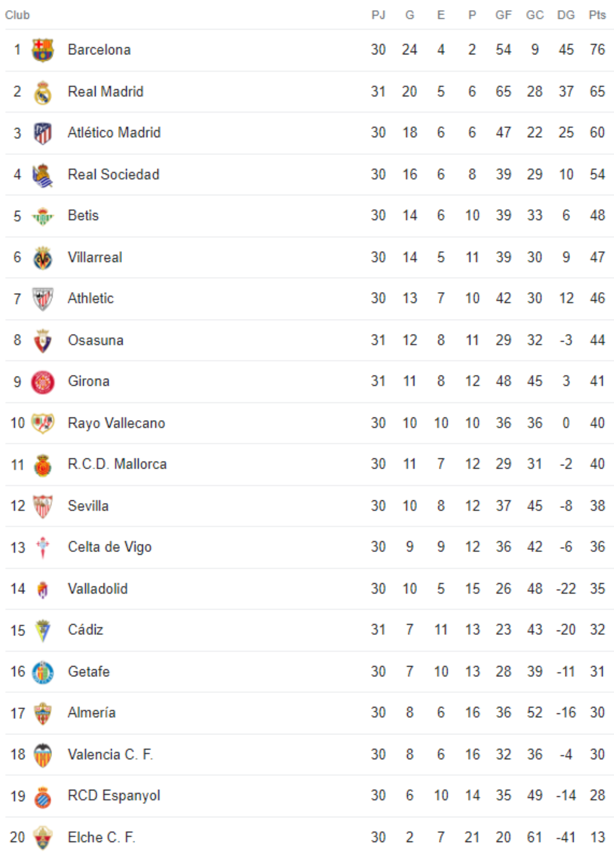Image resolution: width=614 pixels, height=868 pixels.
Task: Click the Pts column header
Action: click(597, 15)
